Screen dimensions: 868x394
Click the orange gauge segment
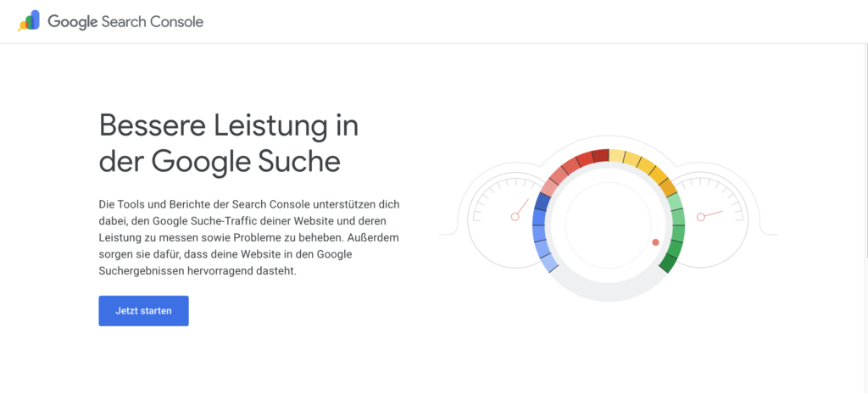coord(668,187)
